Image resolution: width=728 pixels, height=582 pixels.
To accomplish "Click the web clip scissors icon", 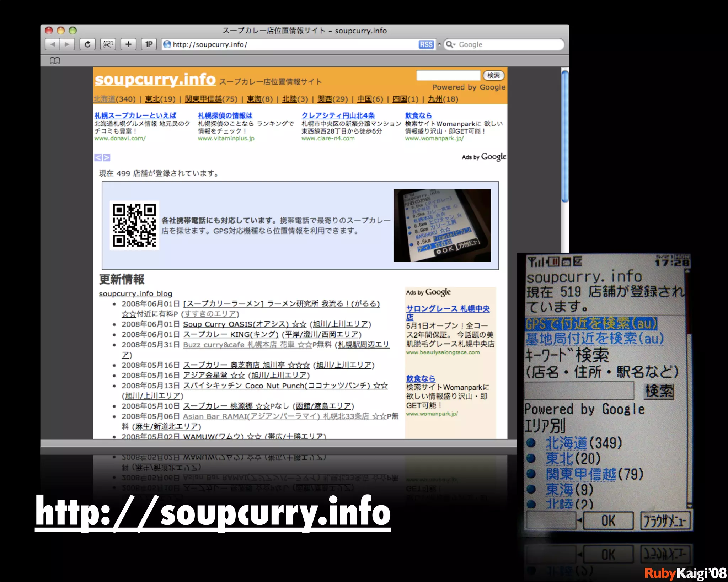I will tap(108, 44).
